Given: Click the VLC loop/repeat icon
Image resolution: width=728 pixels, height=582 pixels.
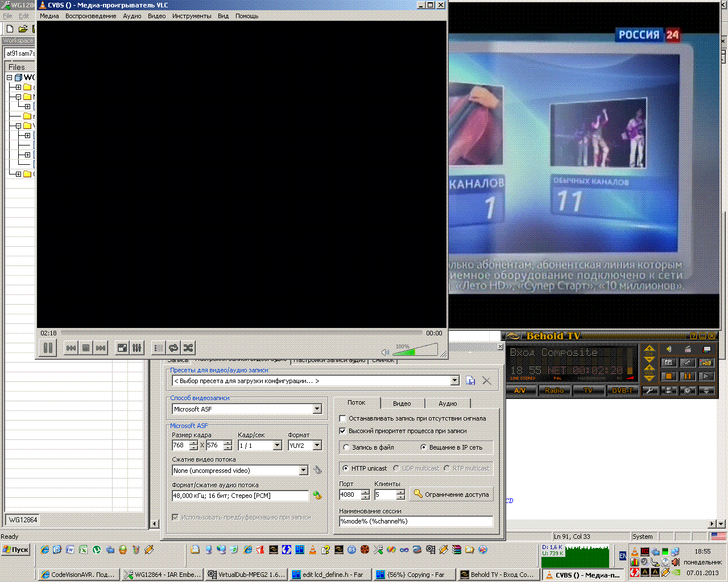Looking at the screenshot, I should (173, 348).
